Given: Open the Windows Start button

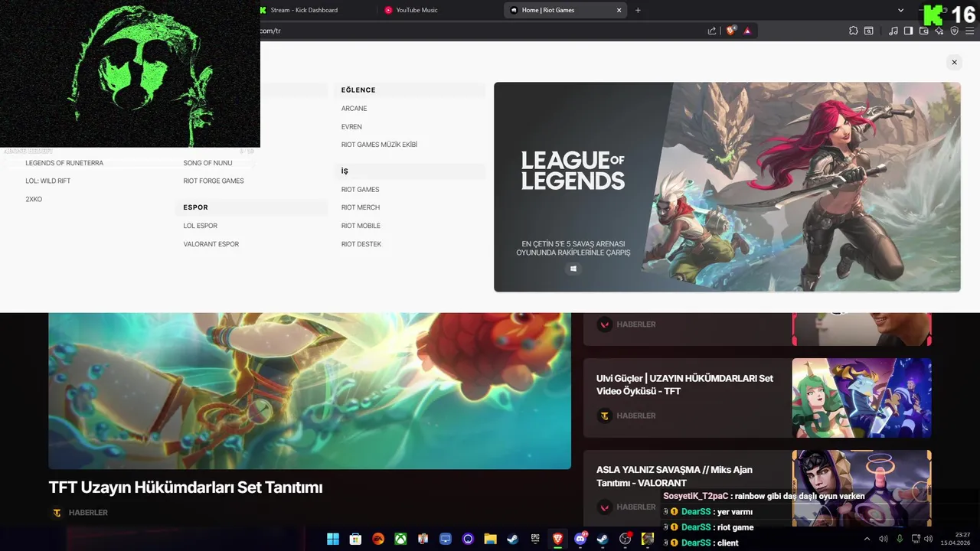Looking at the screenshot, I should 333,539.
